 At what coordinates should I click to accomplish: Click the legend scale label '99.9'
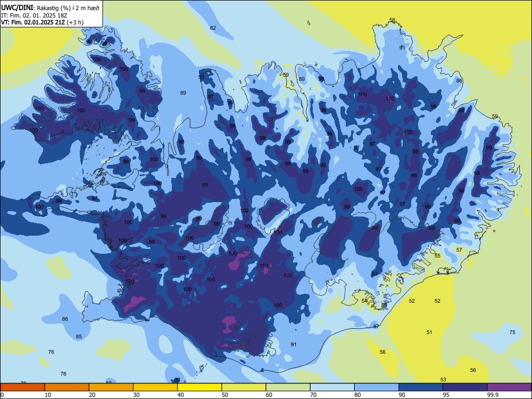pyautogui.click(x=493, y=395)
